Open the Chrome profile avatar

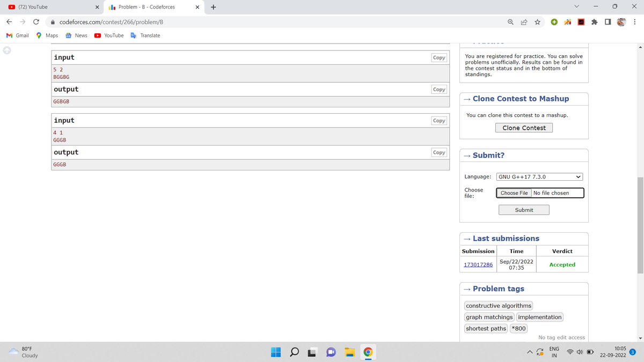(x=621, y=22)
